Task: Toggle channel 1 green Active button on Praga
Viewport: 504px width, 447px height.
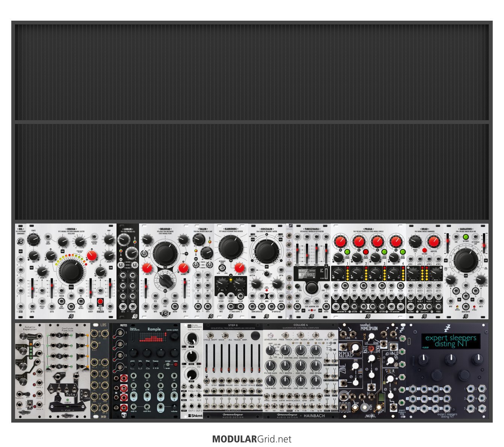Action: [347, 252]
